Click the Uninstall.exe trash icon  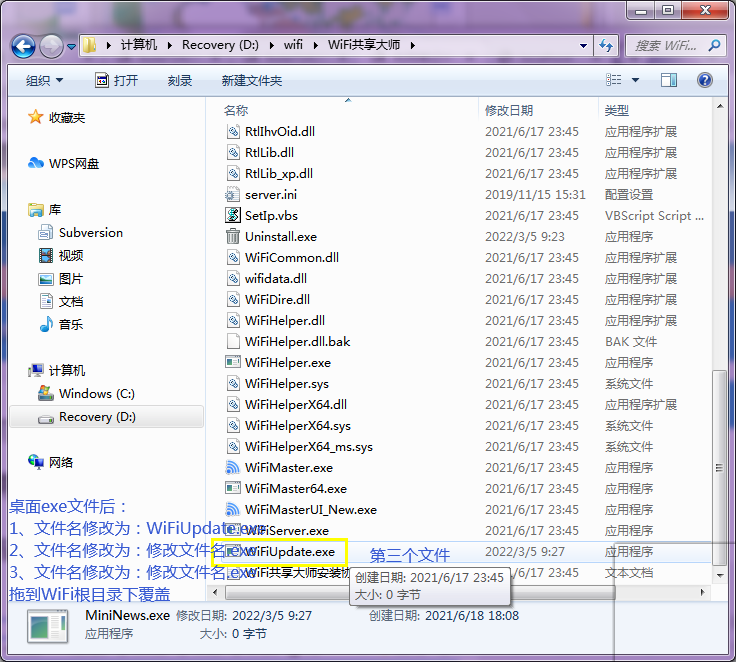pos(233,236)
